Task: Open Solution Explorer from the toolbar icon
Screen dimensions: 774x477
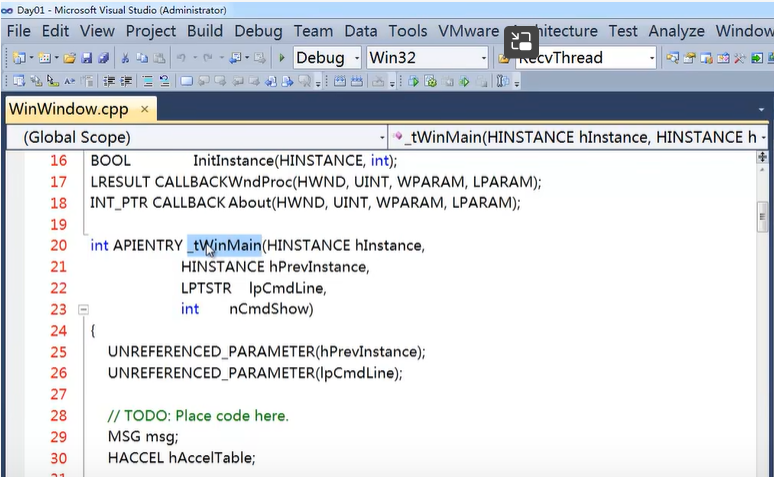Action: 672,58
